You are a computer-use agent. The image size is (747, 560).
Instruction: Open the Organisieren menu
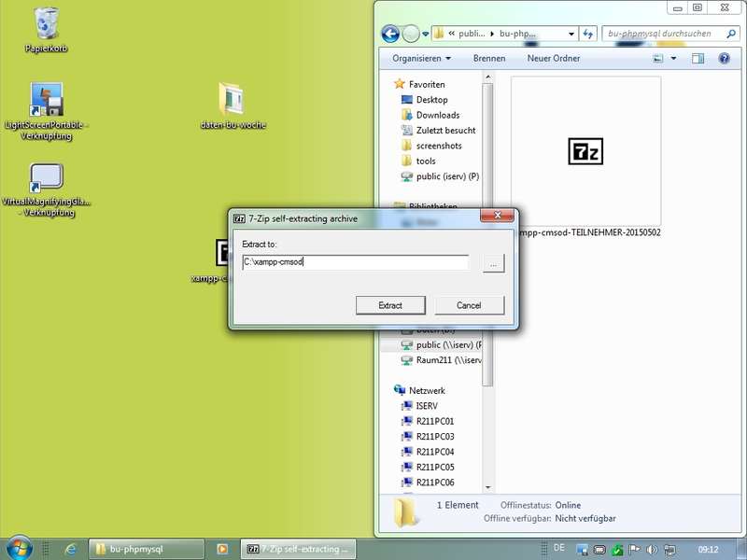tap(421, 58)
